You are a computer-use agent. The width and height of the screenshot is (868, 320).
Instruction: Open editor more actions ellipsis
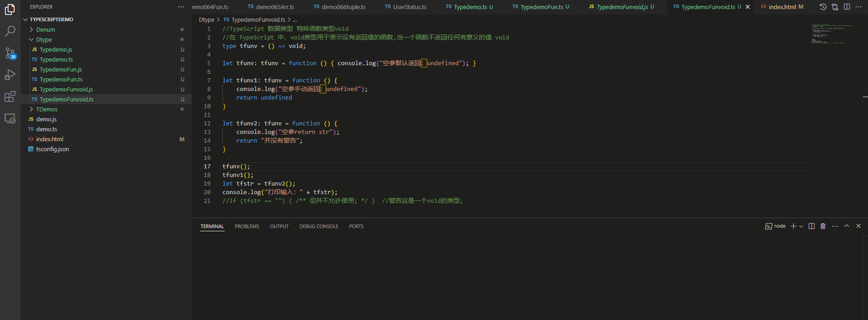click(858, 7)
